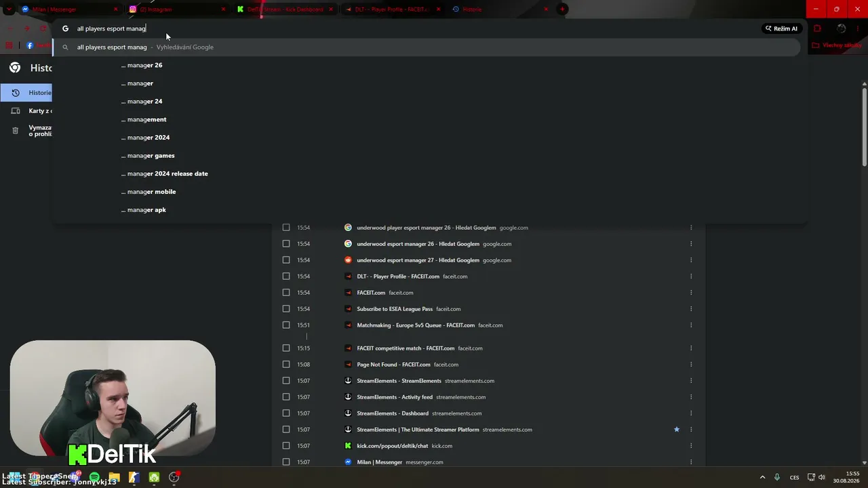Show options for kick.com/popout/deltik/chat entry
This screenshot has width=868, height=488.
coord(691,446)
